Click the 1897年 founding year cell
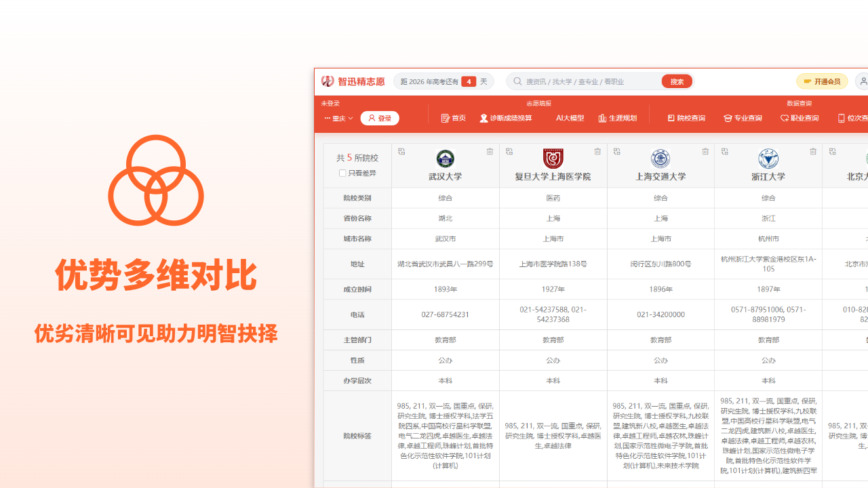This screenshot has height=488, width=868. (x=768, y=289)
